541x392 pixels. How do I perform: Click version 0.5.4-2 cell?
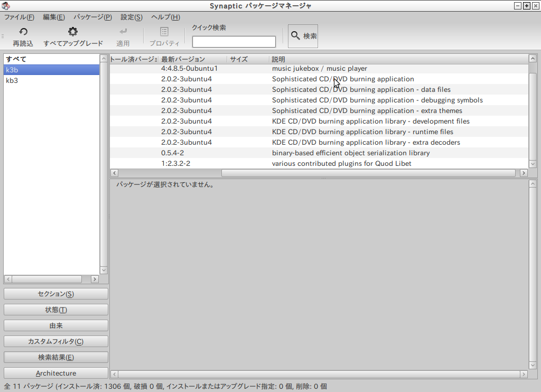click(x=173, y=153)
